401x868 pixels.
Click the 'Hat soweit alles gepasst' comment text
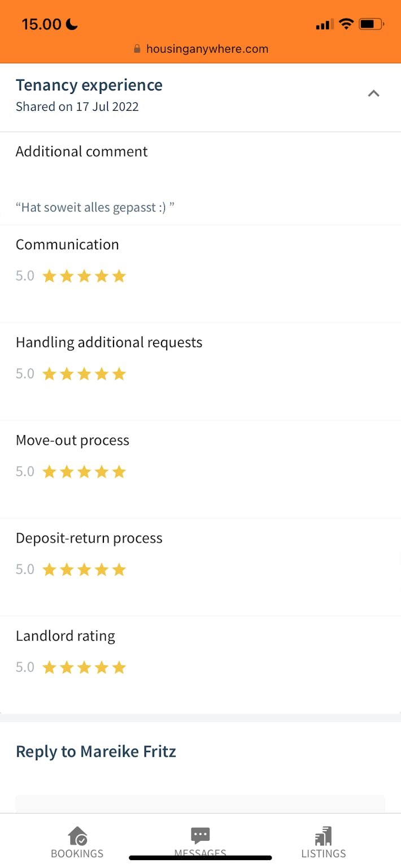(95, 207)
